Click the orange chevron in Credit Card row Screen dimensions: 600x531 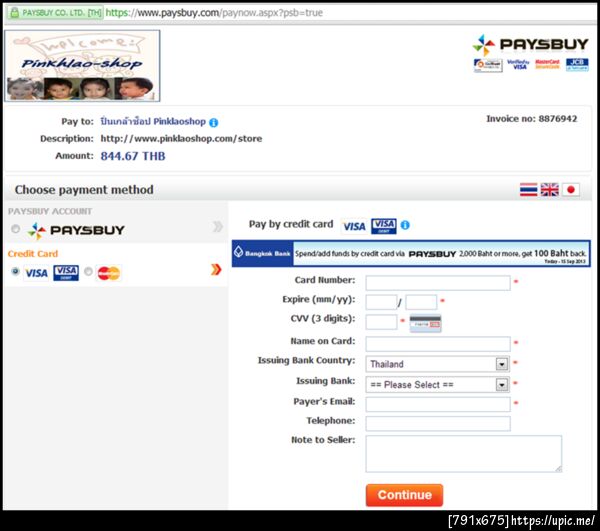tap(216, 270)
